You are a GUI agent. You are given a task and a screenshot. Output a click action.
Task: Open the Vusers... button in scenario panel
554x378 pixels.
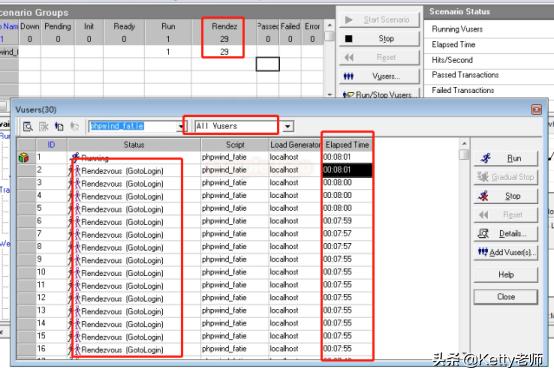380,76
